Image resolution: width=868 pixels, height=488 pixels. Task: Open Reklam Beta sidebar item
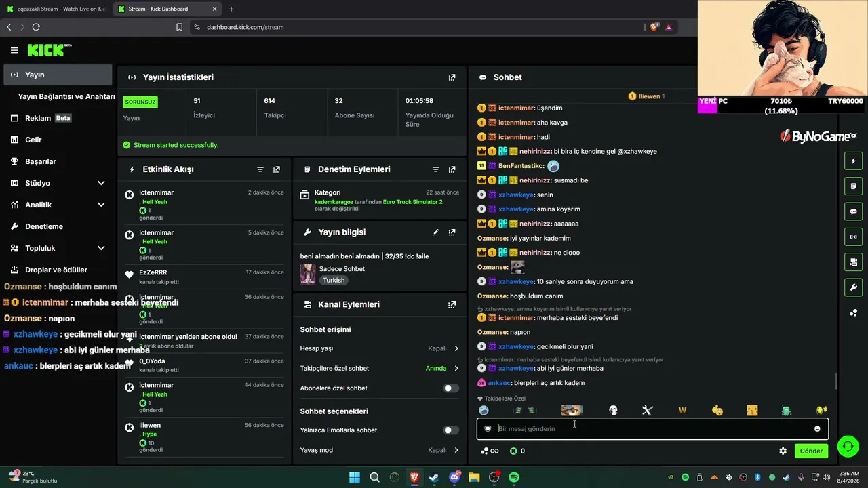tap(58, 118)
